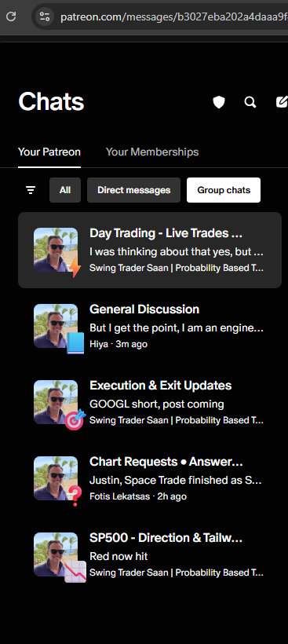Click avatar of Execution & Exit Updates
Viewport: 288px width, 644px height.
pos(56,402)
